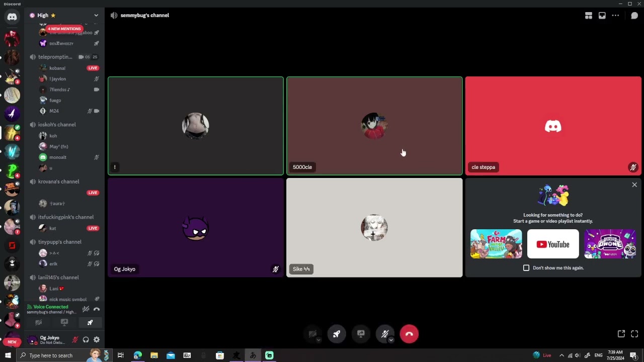Open semmybug's channel title speaker icon

(x=114, y=16)
